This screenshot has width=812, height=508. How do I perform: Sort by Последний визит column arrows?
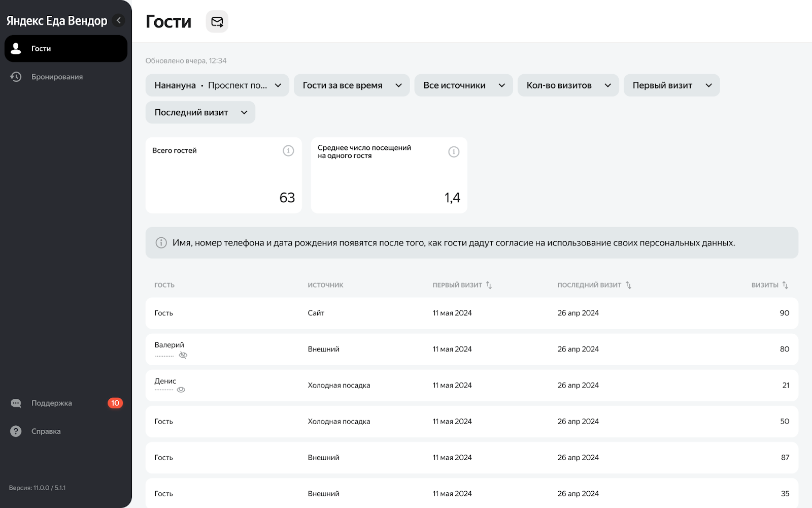click(628, 285)
